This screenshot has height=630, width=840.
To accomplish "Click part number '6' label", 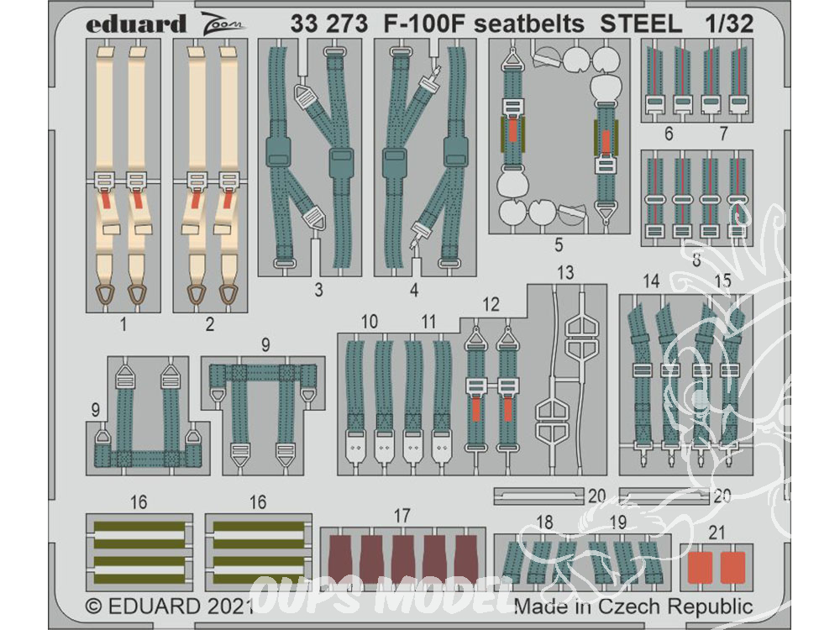I will tap(669, 134).
